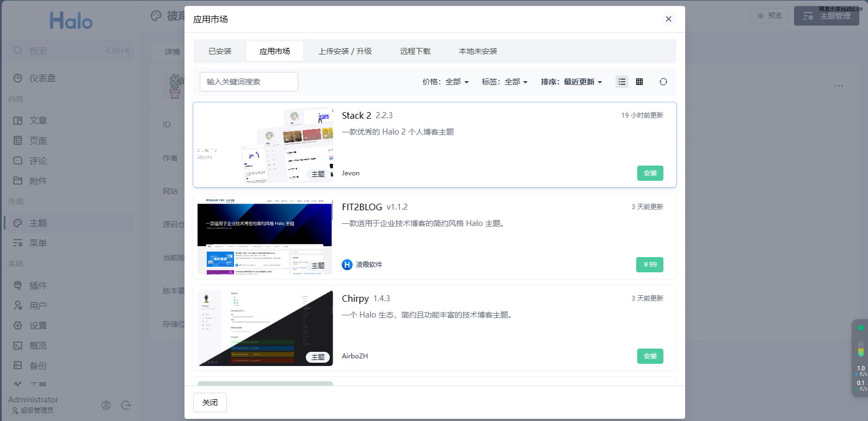
Task: Click the Administrator user name
Action: click(33, 400)
